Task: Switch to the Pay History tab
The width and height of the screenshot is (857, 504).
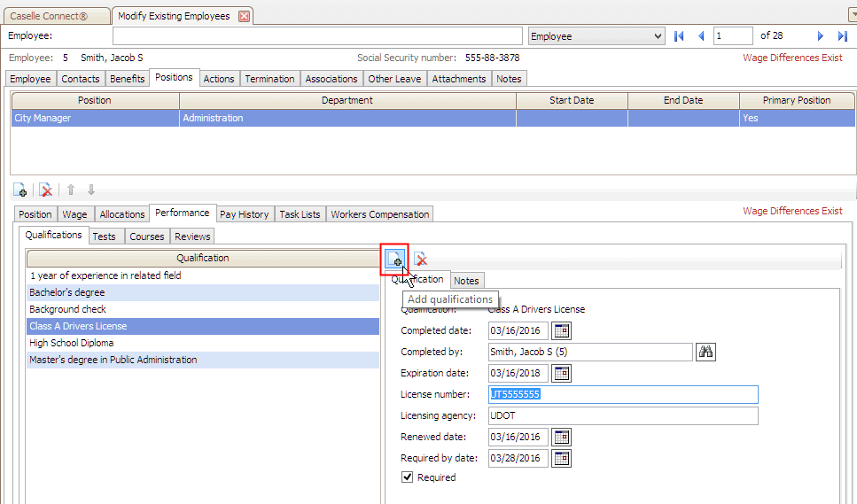Action: (x=244, y=214)
